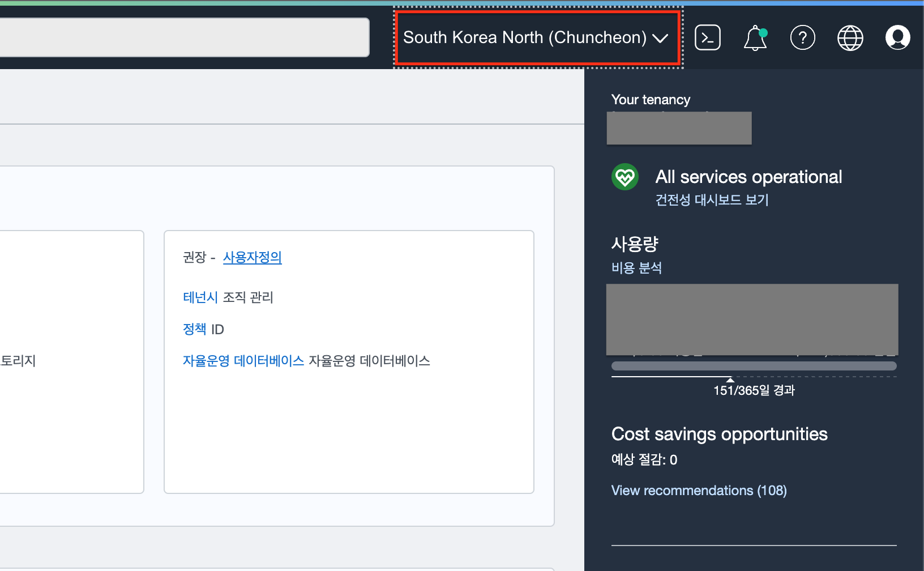Open the notifications bell icon
Screen dimensions: 924x571
tap(755, 38)
